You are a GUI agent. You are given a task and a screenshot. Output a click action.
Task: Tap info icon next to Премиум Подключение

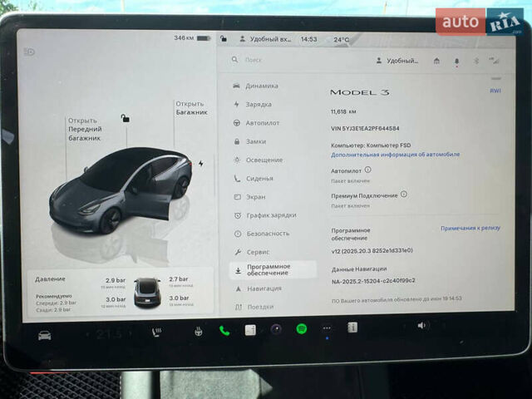click(404, 194)
